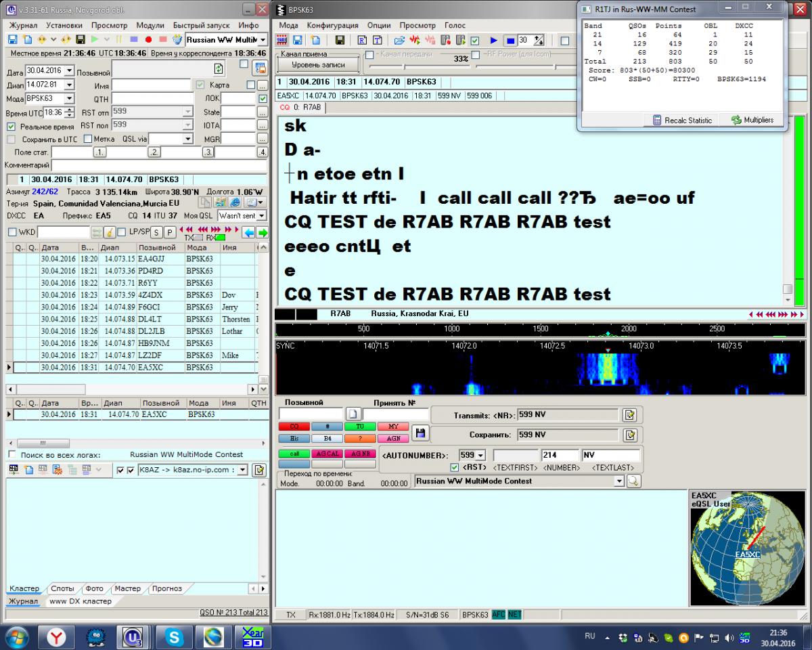
Task: Expand the Моя QSL 'Wasn't sent' dropdown
Action: [261, 216]
